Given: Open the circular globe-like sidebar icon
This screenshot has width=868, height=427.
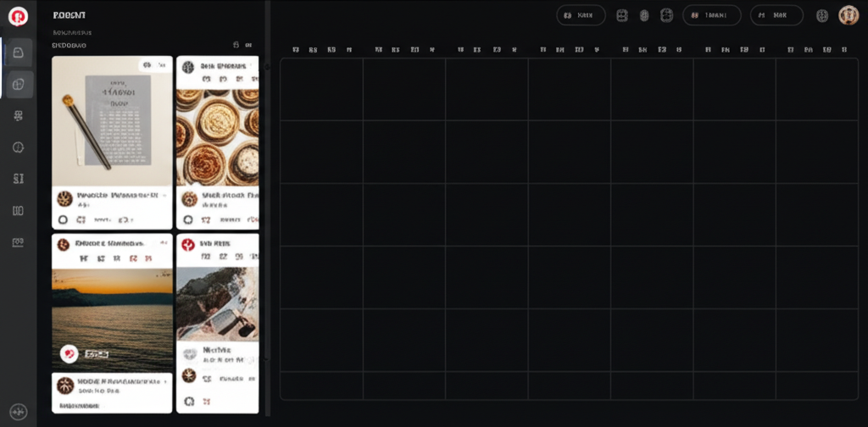Looking at the screenshot, I should [x=19, y=147].
